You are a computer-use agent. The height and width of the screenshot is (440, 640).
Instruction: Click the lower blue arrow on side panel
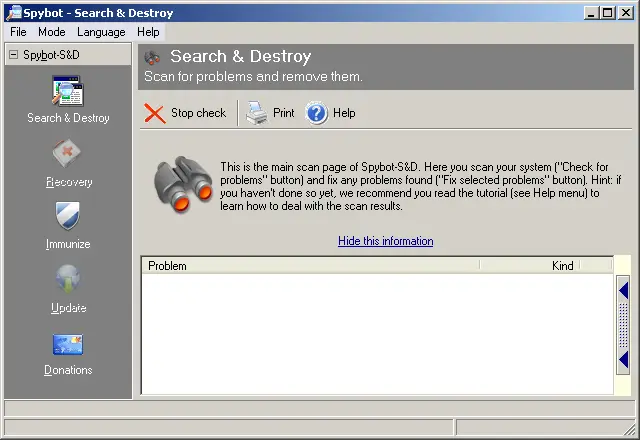click(623, 360)
